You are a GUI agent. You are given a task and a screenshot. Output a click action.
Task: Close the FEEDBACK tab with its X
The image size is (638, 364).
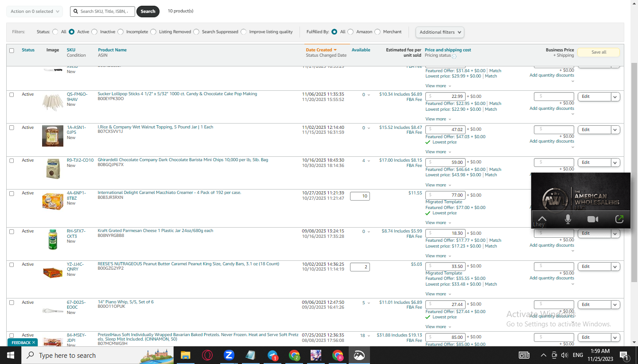(x=34, y=343)
